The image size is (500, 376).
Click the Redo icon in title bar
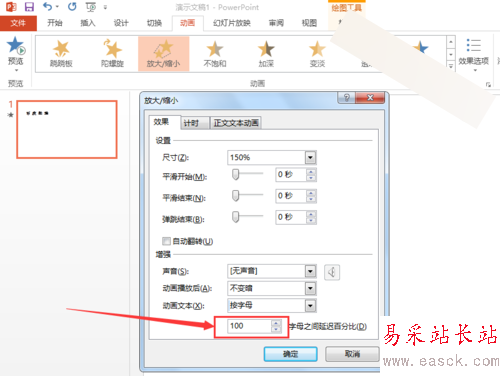[72, 6]
